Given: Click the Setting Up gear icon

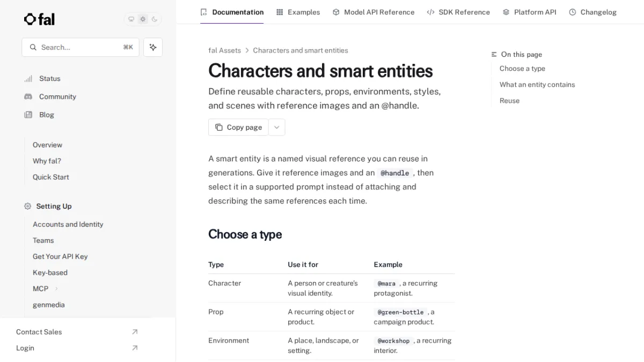Looking at the screenshot, I should point(28,206).
